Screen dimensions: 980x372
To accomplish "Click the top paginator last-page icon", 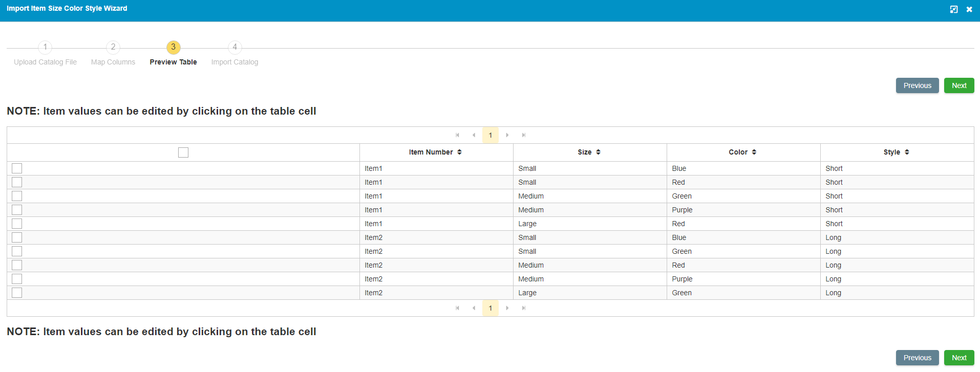I will pyautogui.click(x=524, y=135).
